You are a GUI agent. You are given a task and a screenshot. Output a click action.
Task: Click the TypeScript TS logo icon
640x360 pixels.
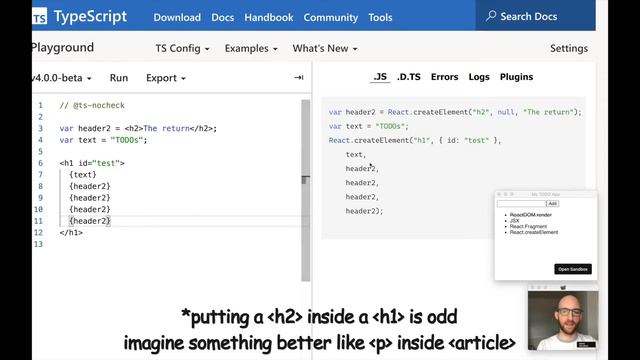click(x=40, y=17)
